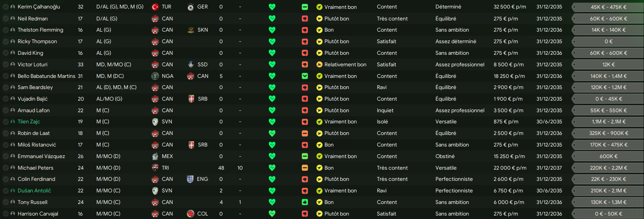This screenshot has height=219, width=644.
Task: Tick the selection circle for Kerim Çalhanoğlu
Action: pos(5,7)
